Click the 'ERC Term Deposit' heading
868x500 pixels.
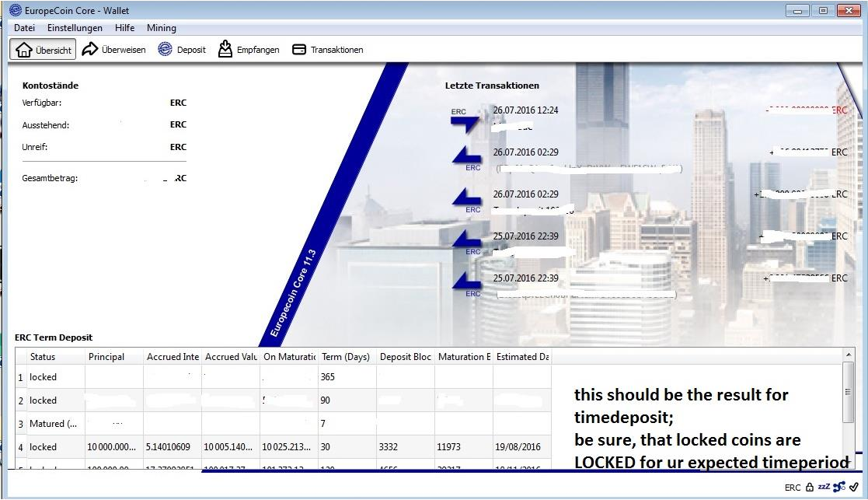point(54,337)
